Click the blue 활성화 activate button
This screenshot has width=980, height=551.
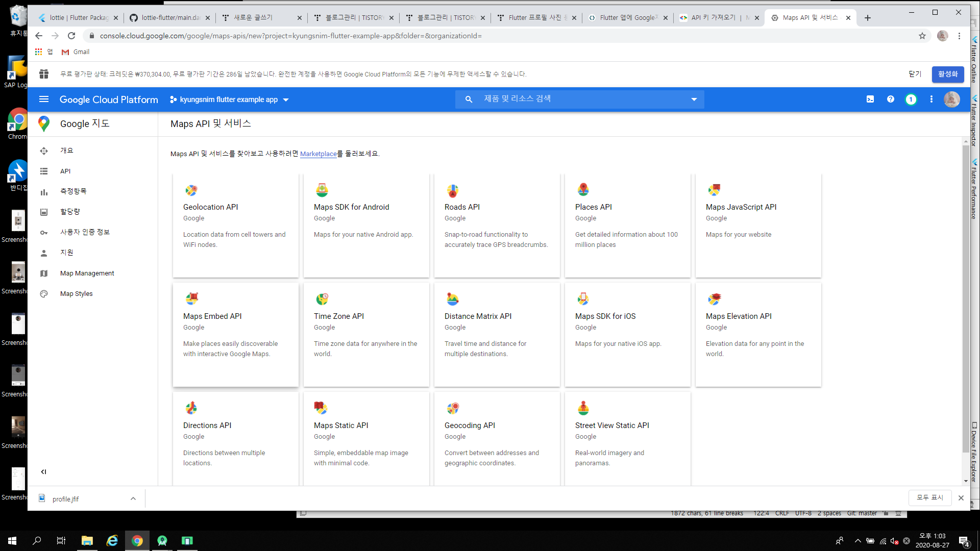tap(948, 74)
